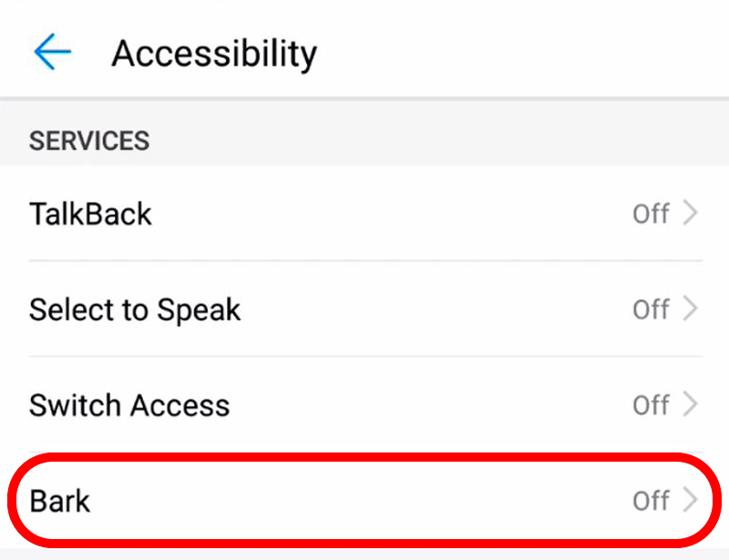Click Bark's Off status text
This screenshot has height=560, width=729.
pyautogui.click(x=651, y=501)
